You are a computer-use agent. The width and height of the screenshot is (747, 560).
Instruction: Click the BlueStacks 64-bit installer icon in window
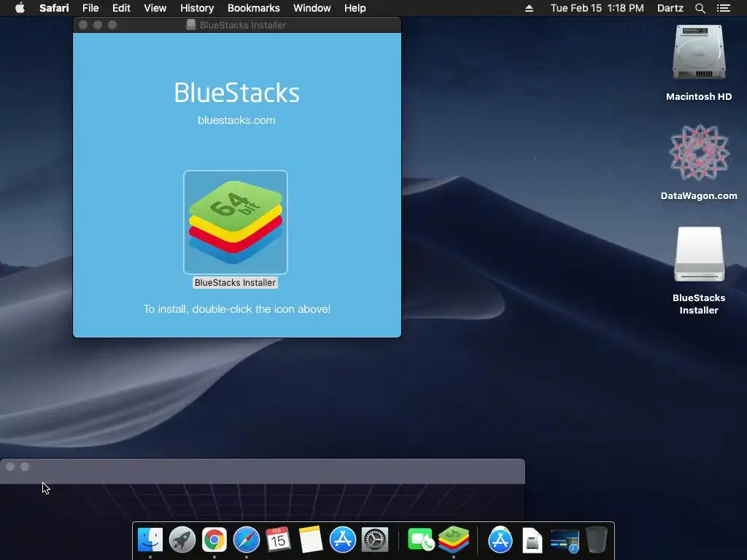pos(236,222)
